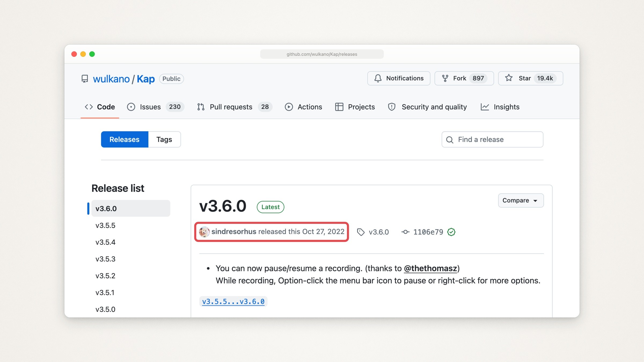644x362 pixels.
Task: Click the Star icon
Action: [509, 78]
